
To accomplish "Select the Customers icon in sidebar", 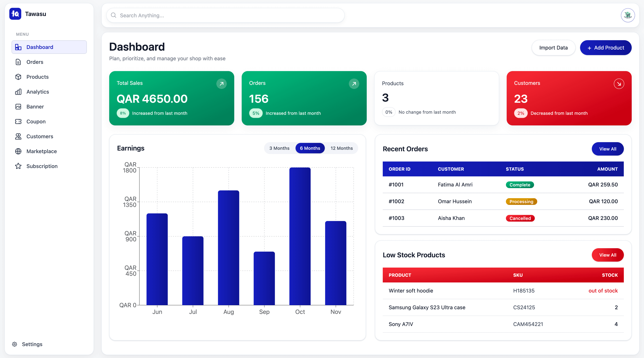I will [x=18, y=136].
